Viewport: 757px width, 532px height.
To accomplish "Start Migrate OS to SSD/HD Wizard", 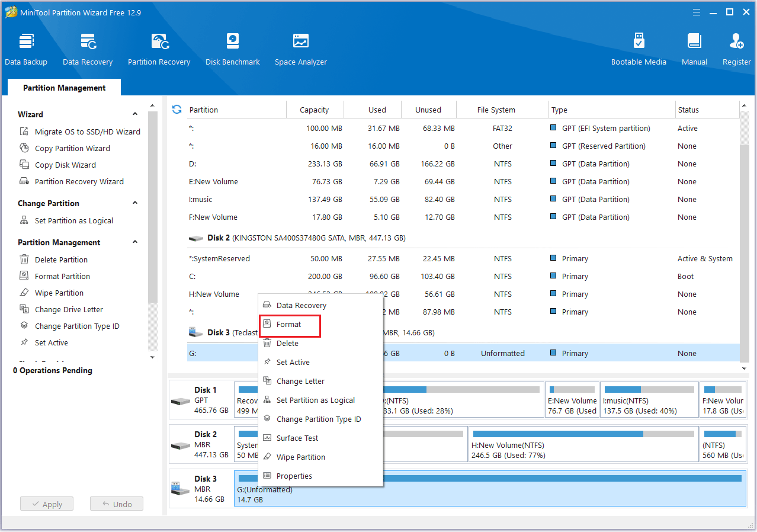I will click(x=81, y=132).
